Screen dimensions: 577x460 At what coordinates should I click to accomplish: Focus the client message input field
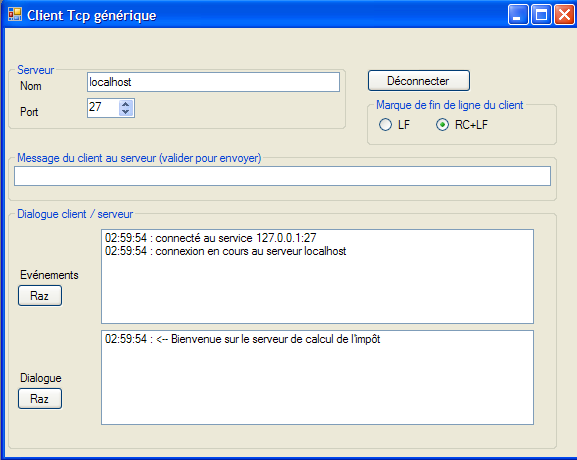(x=282, y=176)
